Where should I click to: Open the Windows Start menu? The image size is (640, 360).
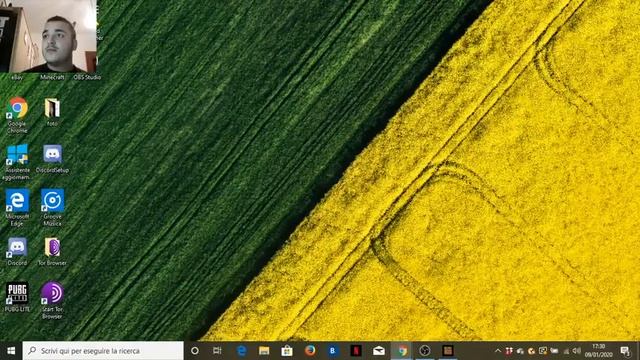click(x=11, y=351)
